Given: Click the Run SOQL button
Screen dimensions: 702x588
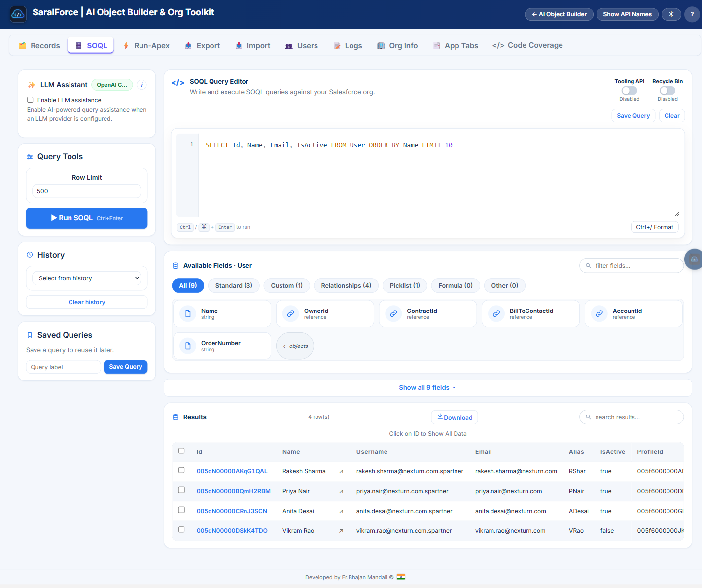Looking at the screenshot, I should [x=87, y=218].
